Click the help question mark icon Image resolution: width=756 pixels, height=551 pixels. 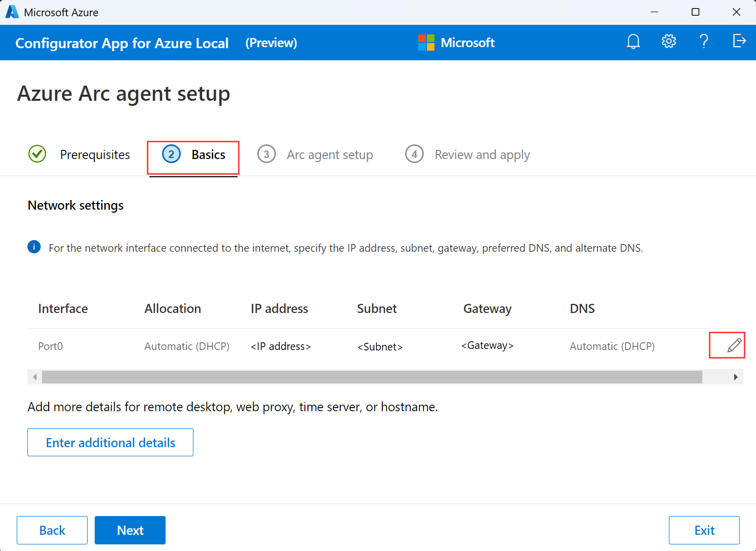click(704, 42)
